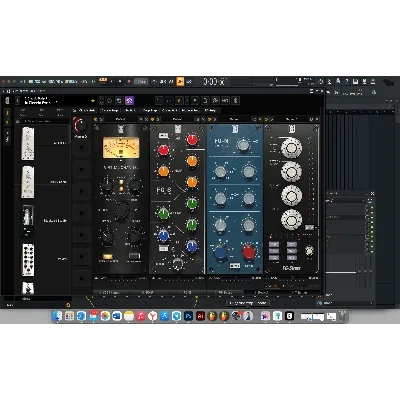
Task: Click the green knob in FG-S left column
Action: 163,214
